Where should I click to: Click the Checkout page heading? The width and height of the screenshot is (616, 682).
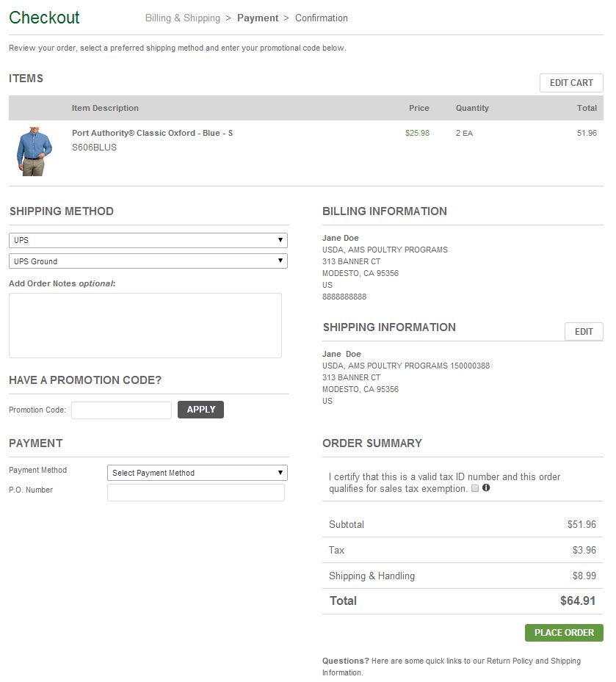click(x=45, y=18)
